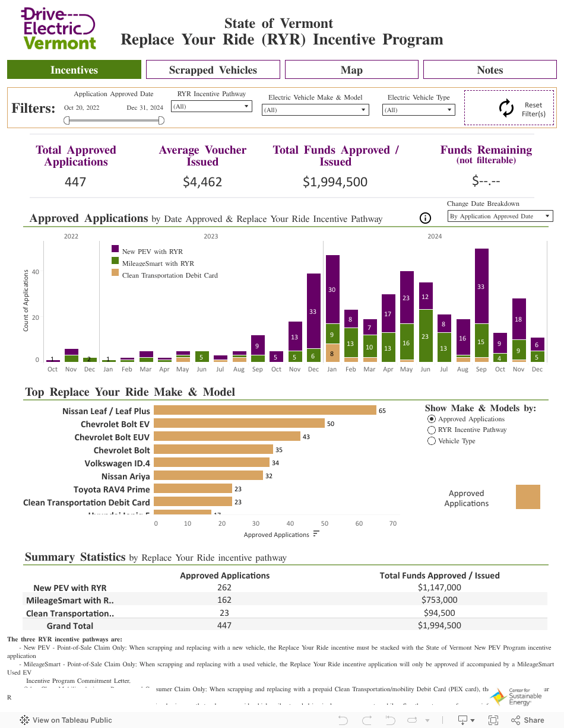Screen dimensions: 564x728
Task: Open the info icon beside Approved Applications heading
Action: click(425, 218)
